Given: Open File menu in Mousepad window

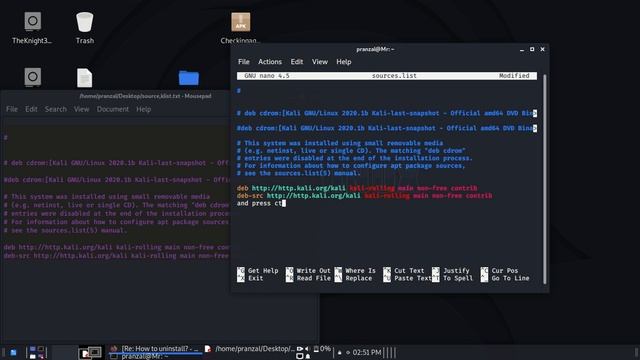Looking at the screenshot, I should point(12,109).
